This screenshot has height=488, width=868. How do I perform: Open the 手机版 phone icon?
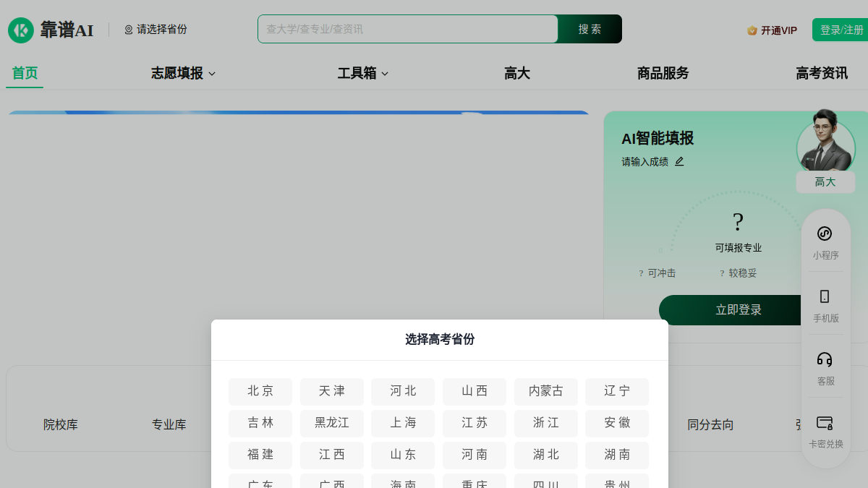click(825, 296)
